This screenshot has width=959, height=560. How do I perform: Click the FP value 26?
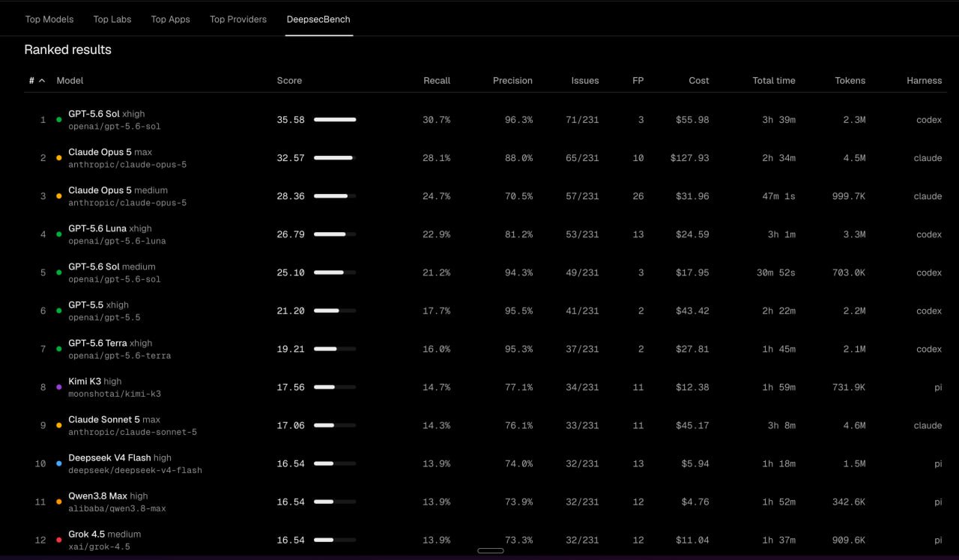pyautogui.click(x=638, y=196)
